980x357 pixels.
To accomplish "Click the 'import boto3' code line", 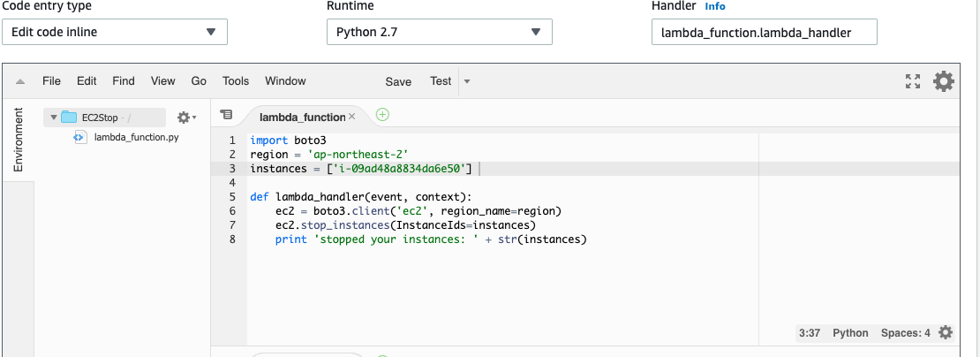I will click(288, 141).
